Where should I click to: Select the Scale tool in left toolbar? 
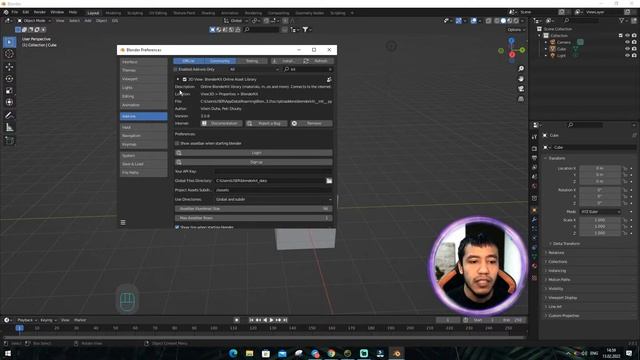9,90
